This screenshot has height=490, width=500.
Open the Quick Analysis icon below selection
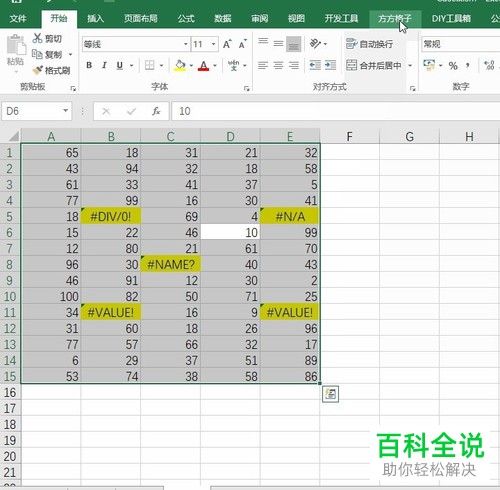click(330, 394)
